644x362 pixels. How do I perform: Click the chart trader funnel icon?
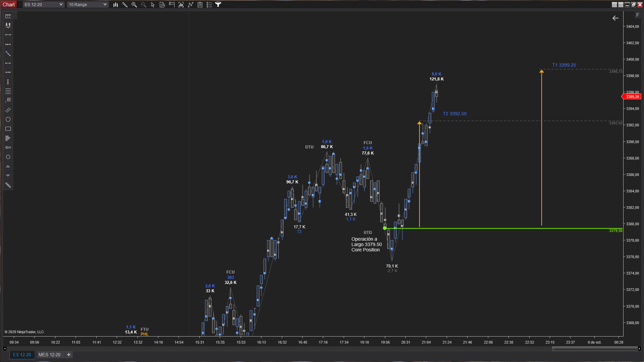click(x=218, y=5)
